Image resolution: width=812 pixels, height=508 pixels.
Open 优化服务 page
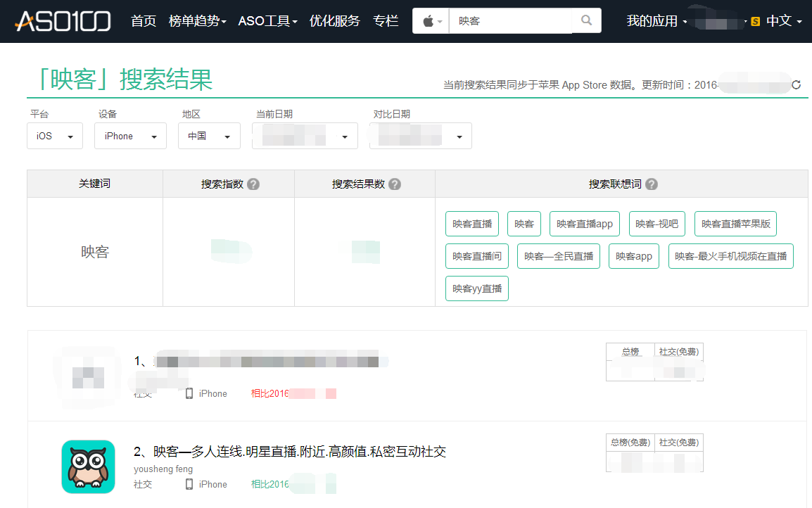pyautogui.click(x=334, y=21)
